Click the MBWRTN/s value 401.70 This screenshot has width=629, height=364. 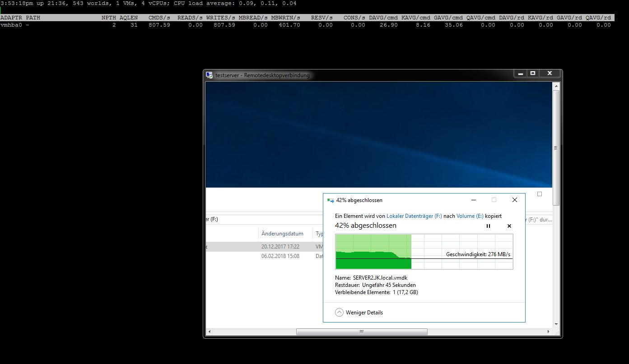click(x=289, y=25)
